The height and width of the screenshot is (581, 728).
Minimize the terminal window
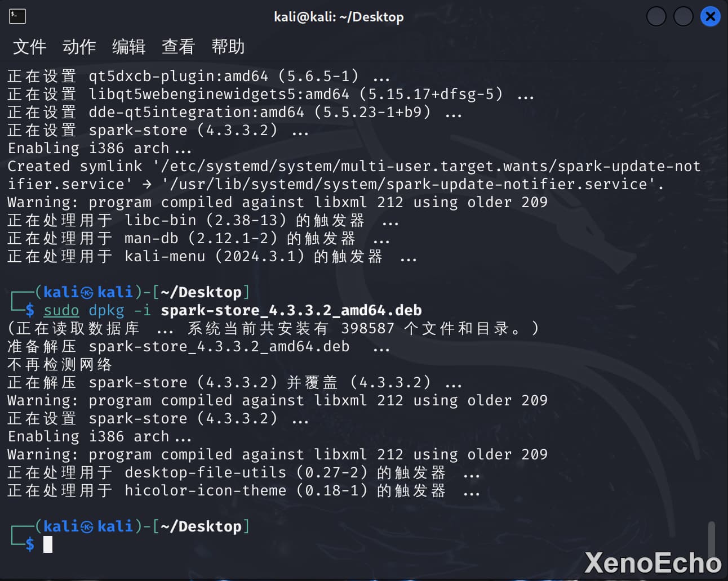(656, 17)
